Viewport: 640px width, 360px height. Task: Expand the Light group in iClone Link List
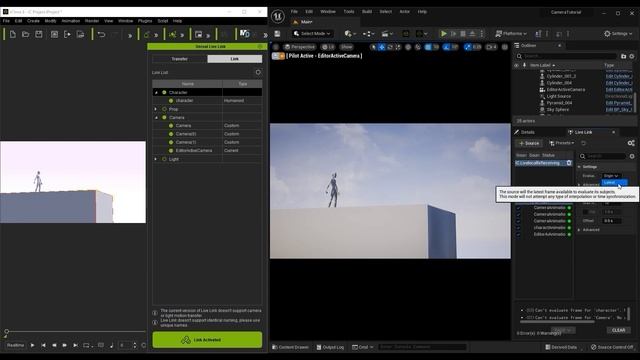click(x=156, y=159)
